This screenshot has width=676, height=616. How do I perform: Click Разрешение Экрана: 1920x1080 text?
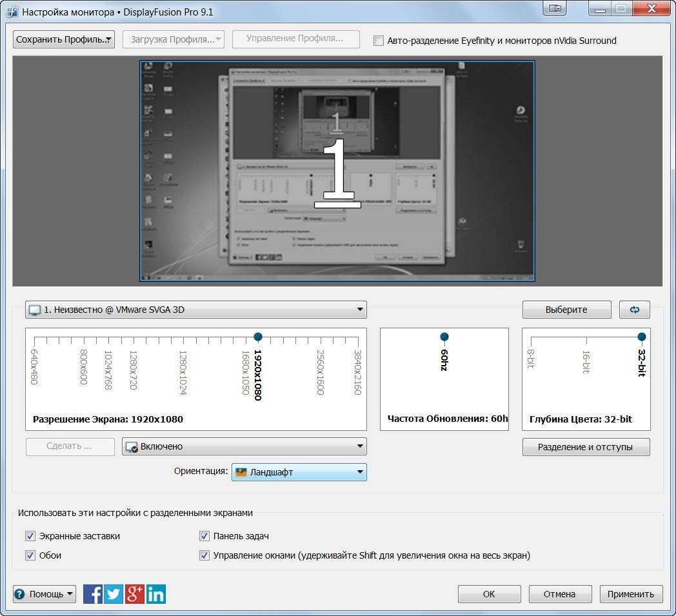pyautogui.click(x=108, y=419)
